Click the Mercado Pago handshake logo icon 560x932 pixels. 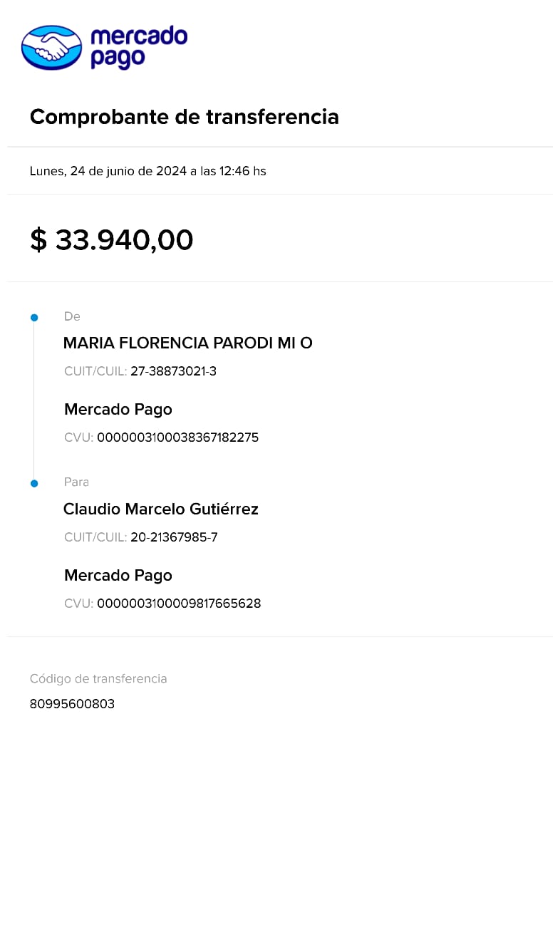(51, 48)
